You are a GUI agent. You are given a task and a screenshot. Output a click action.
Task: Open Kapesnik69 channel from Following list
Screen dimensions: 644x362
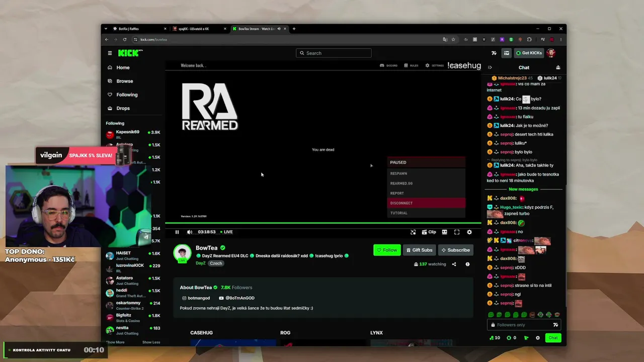pyautogui.click(x=133, y=134)
